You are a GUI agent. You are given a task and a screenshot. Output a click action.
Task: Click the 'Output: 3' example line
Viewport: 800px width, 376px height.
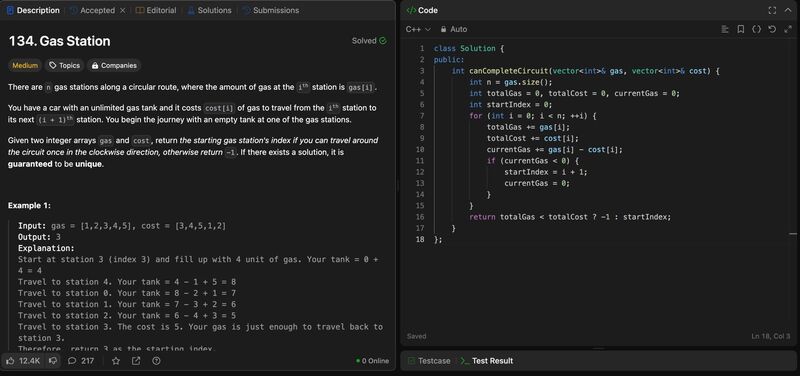coord(39,237)
